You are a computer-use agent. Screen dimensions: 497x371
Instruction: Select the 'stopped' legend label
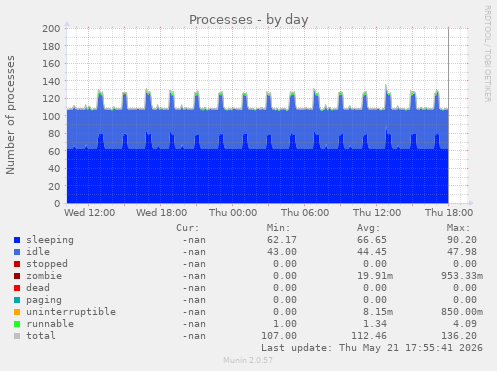[47, 264]
